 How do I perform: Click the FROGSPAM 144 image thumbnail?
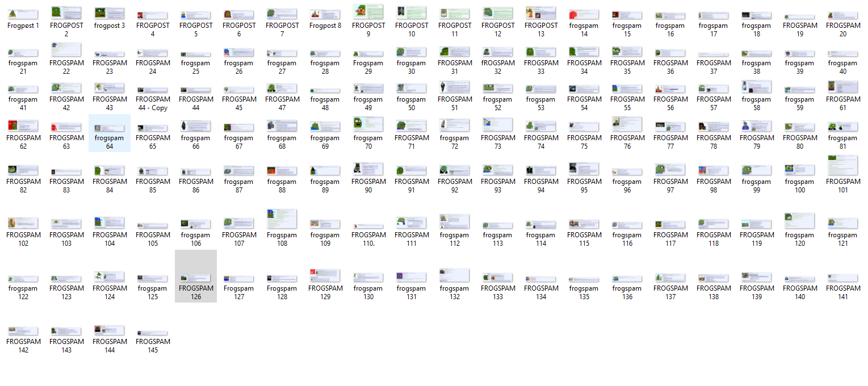pyautogui.click(x=110, y=330)
